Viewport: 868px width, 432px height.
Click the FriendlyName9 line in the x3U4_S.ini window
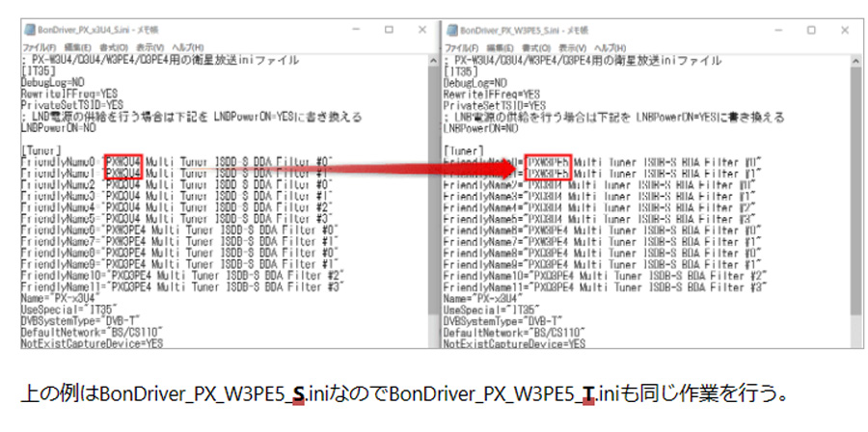tap(180, 263)
